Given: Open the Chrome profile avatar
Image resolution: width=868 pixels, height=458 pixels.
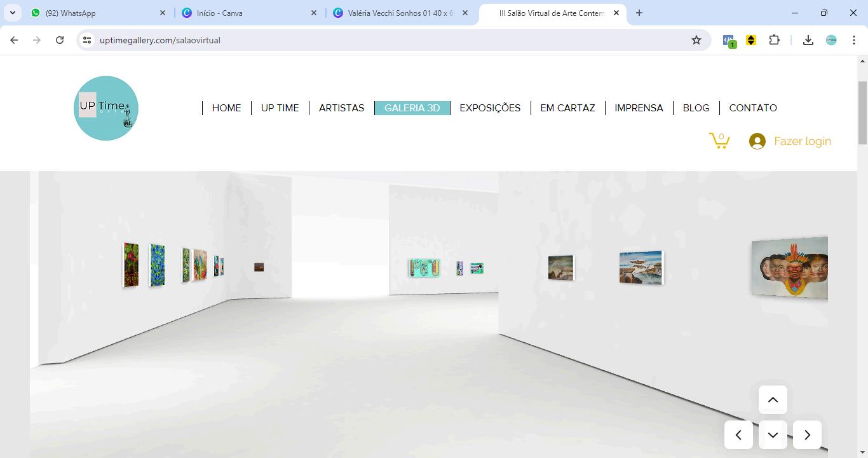Looking at the screenshot, I should (x=831, y=40).
